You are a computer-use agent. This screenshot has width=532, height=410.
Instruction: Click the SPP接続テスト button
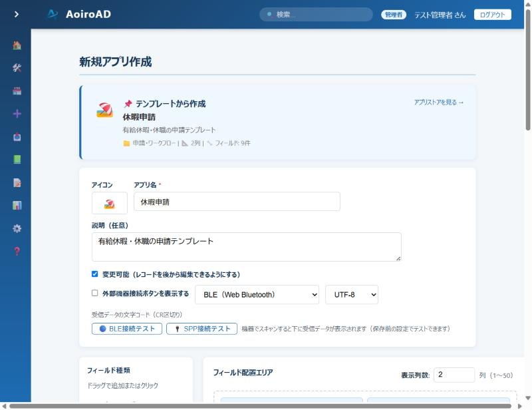click(202, 329)
